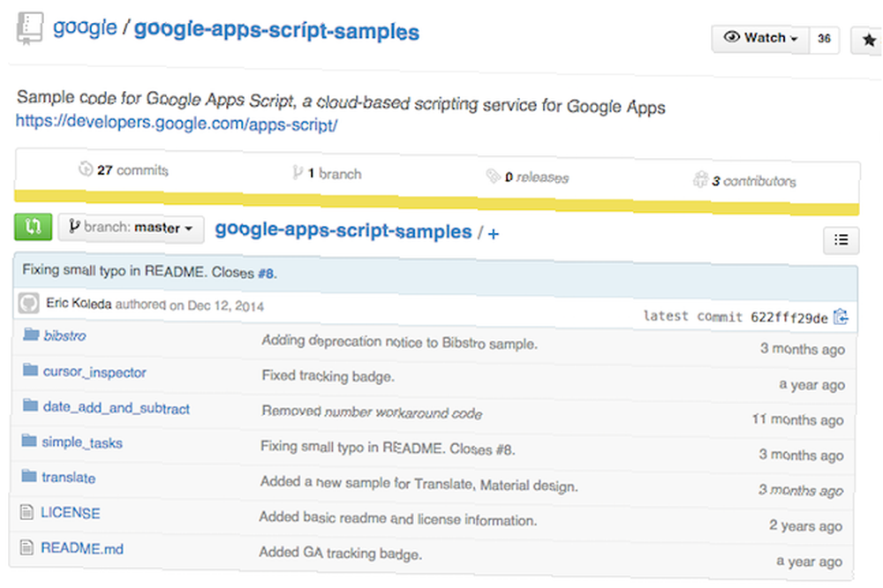883x588 pixels.
Task: Visit the developers.google.com/apps-script link
Action: pos(177,122)
